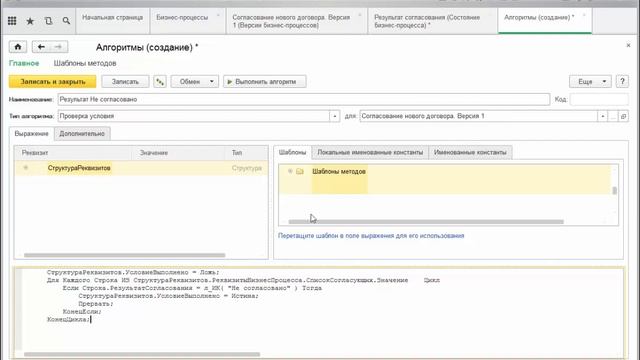Screen dimensions: 640x360
Task: Click Тип column header
Action: 247,153
